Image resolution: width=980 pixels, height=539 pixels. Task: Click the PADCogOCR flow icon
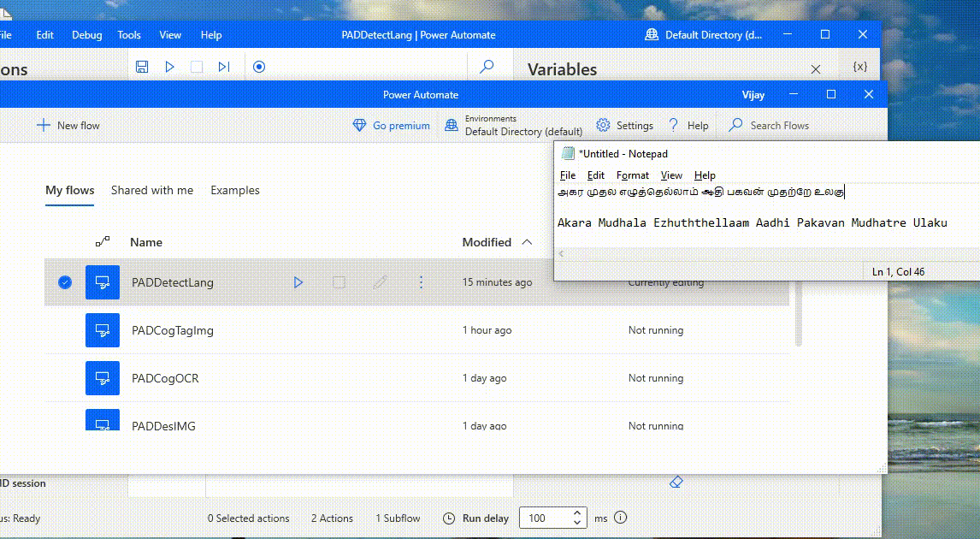point(103,378)
